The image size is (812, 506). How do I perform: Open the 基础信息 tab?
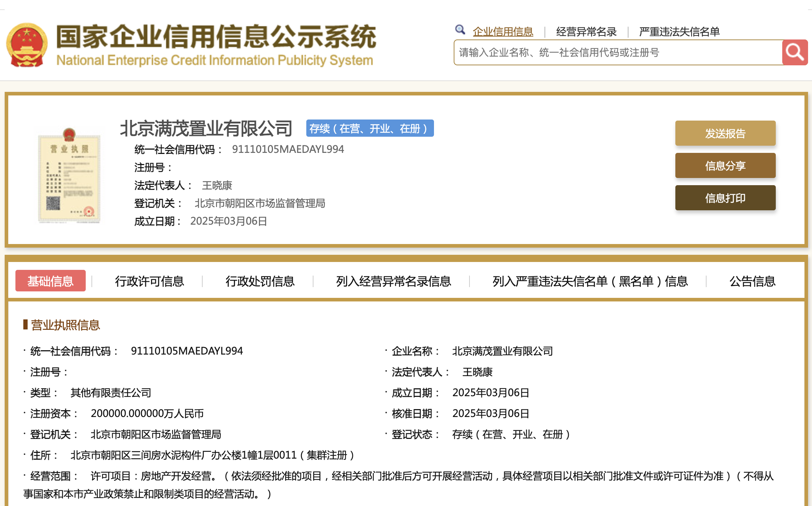51,281
